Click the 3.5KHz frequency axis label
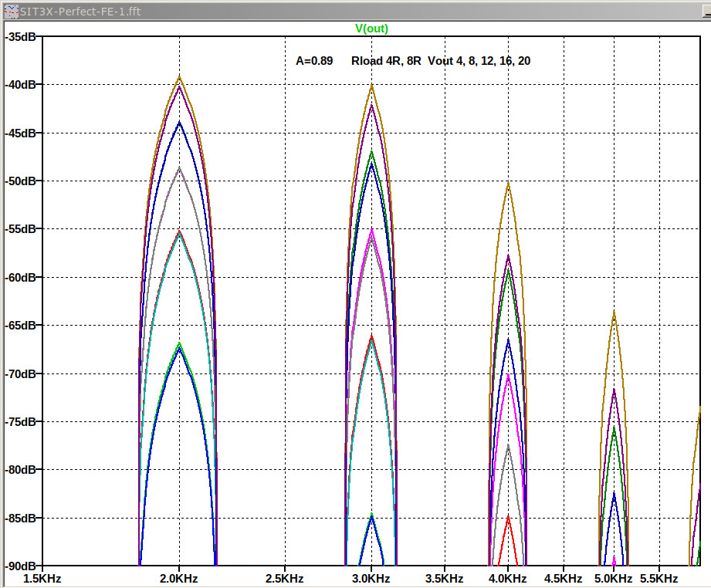Viewport: 711px width, 588px height. click(x=445, y=579)
